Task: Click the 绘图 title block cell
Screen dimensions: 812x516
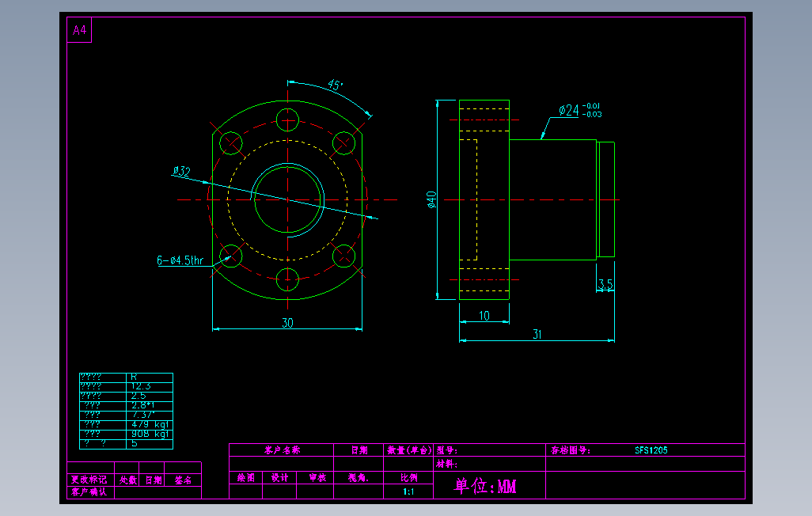Action: 246,478
